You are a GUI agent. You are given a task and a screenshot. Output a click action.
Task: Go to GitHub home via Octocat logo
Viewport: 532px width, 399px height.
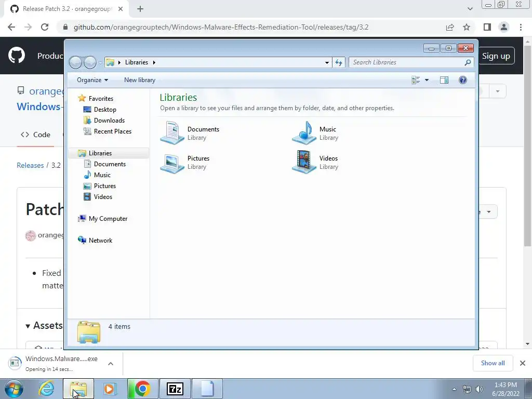[17, 56]
